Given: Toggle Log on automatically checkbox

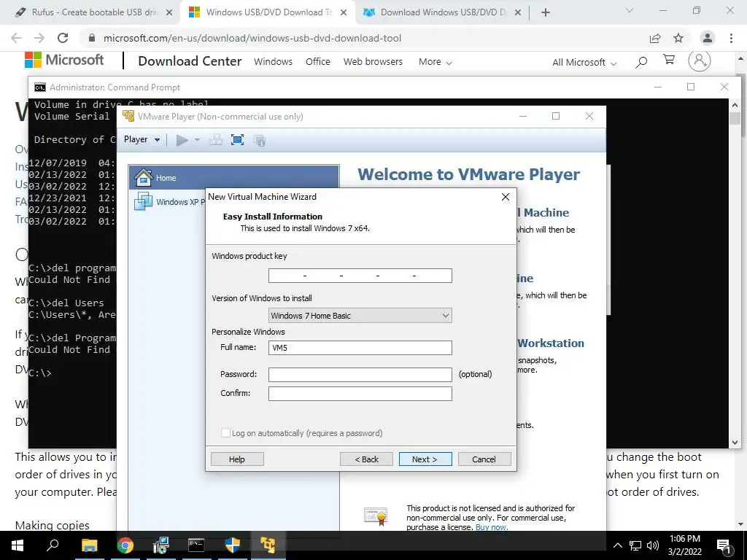Looking at the screenshot, I should (x=225, y=433).
